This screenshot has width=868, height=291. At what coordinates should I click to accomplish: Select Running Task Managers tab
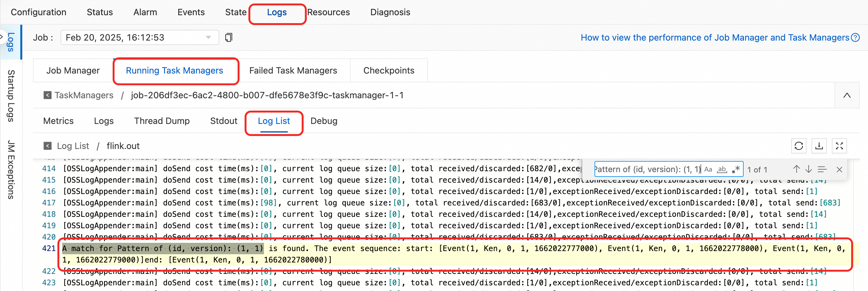click(174, 70)
